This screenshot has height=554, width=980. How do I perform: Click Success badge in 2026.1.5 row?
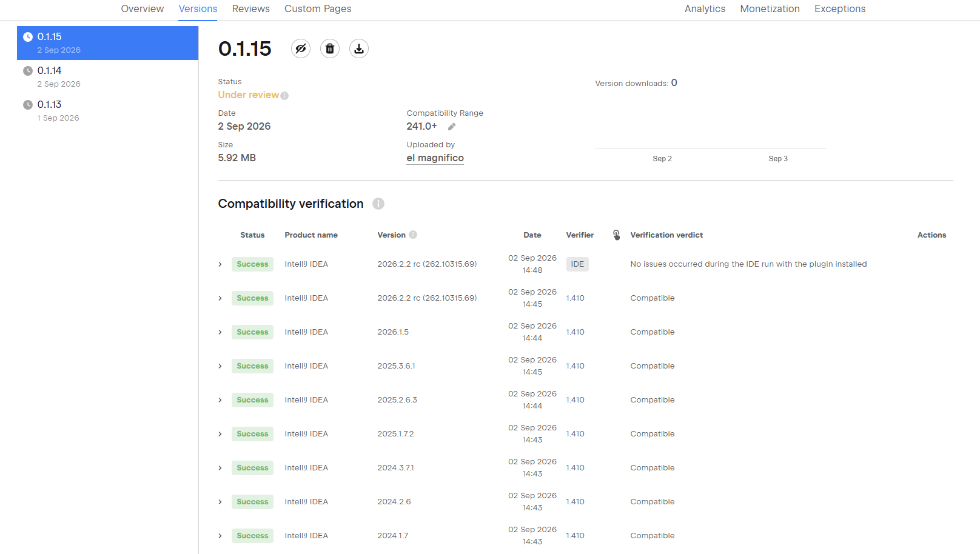click(252, 332)
